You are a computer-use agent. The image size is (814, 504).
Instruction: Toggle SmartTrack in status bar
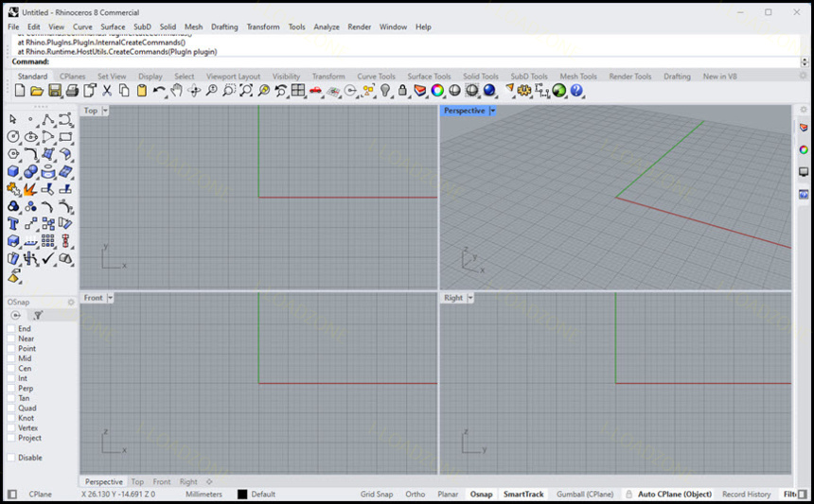coord(523,495)
